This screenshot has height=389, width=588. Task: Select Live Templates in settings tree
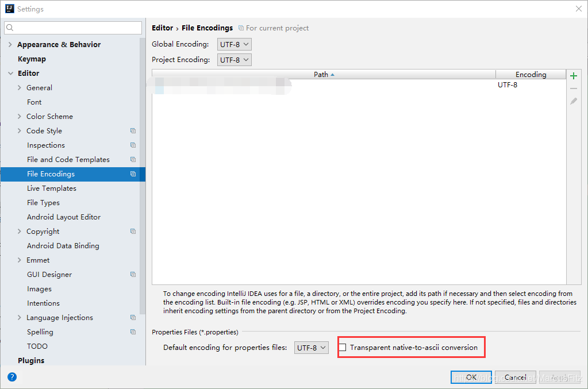pyautogui.click(x=52, y=188)
